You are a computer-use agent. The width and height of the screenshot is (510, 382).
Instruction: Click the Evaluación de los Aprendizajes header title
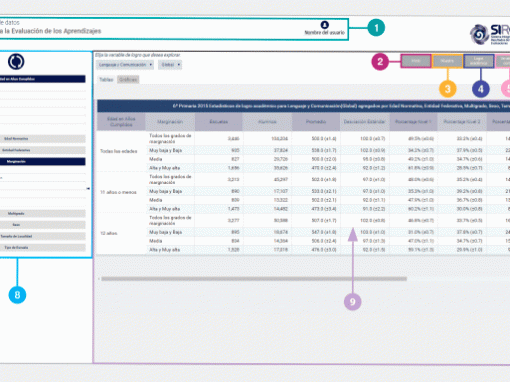pos(50,31)
